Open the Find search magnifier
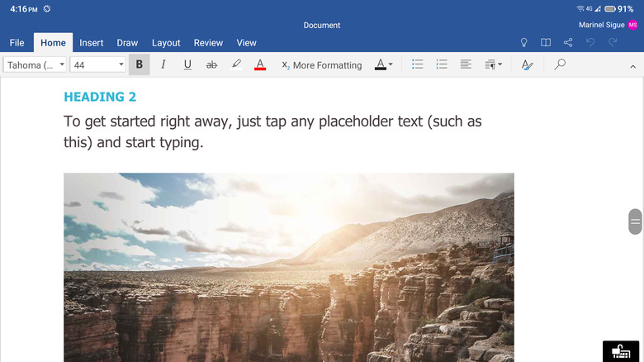This screenshot has width=644, height=362. 560,64
